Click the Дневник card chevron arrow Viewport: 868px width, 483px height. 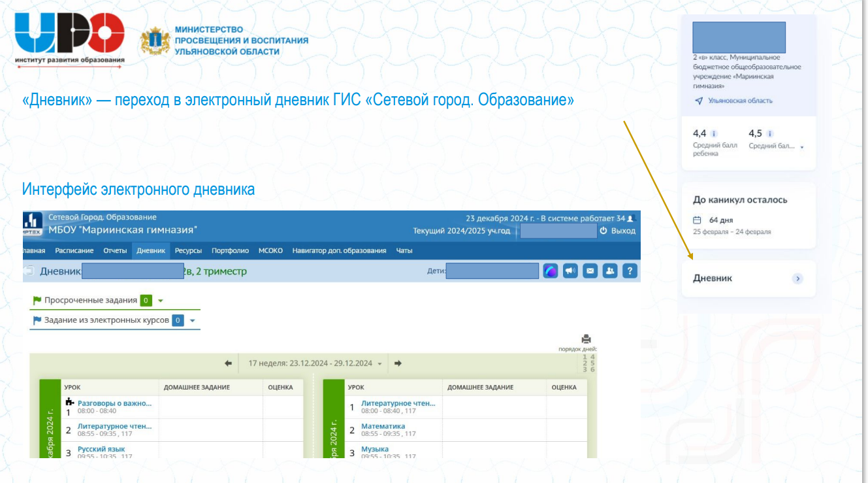tap(797, 278)
